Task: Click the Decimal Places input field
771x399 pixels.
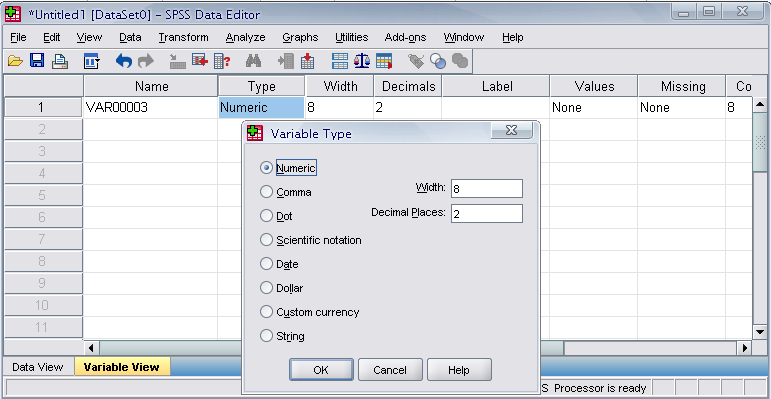Action: click(487, 214)
